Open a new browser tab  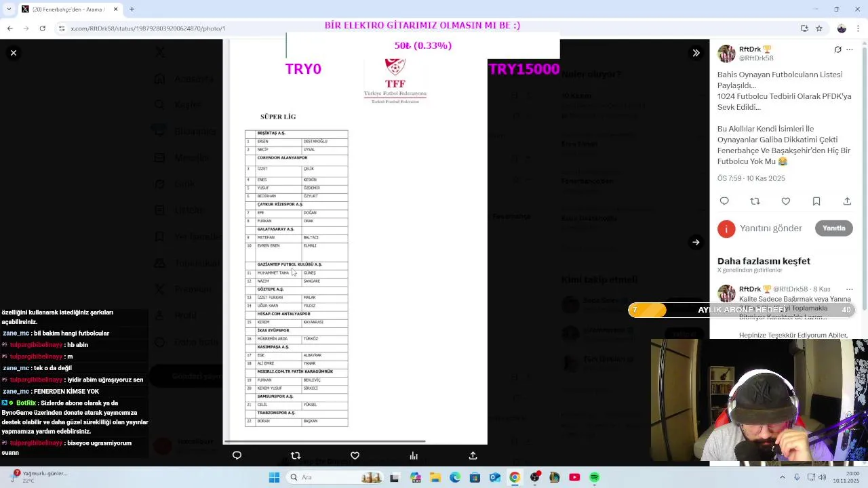click(x=132, y=9)
